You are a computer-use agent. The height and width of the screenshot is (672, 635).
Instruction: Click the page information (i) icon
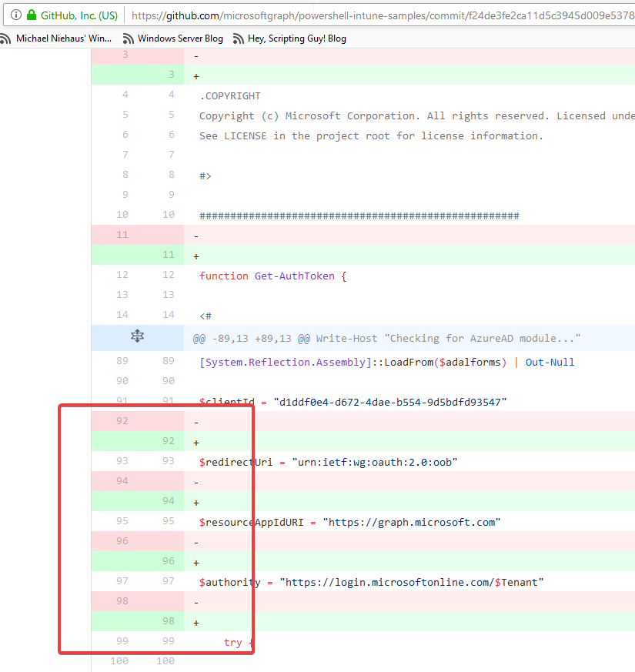pos(15,15)
